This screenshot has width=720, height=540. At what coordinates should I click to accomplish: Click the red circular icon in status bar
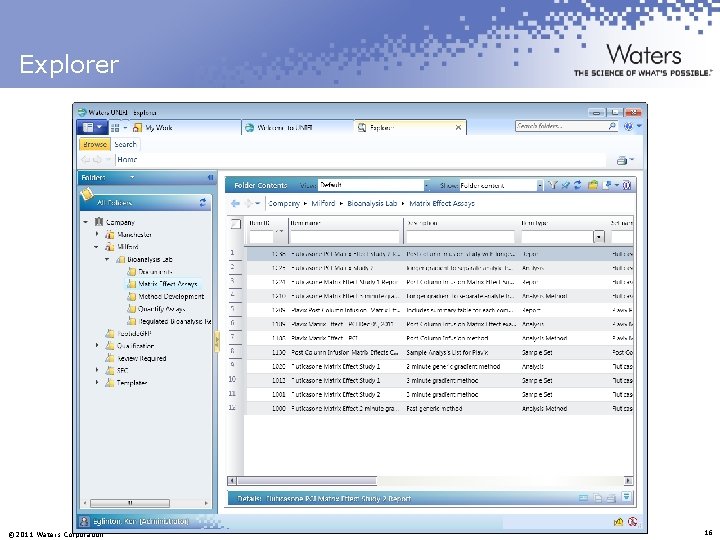tap(632, 522)
